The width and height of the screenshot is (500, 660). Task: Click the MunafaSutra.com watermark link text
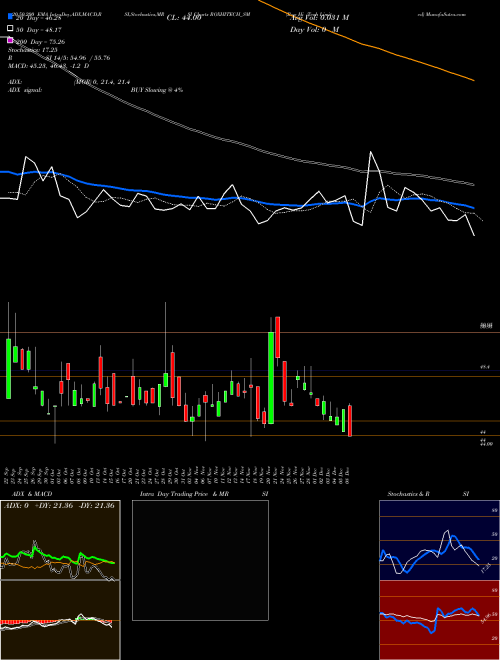(x=441, y=14)
